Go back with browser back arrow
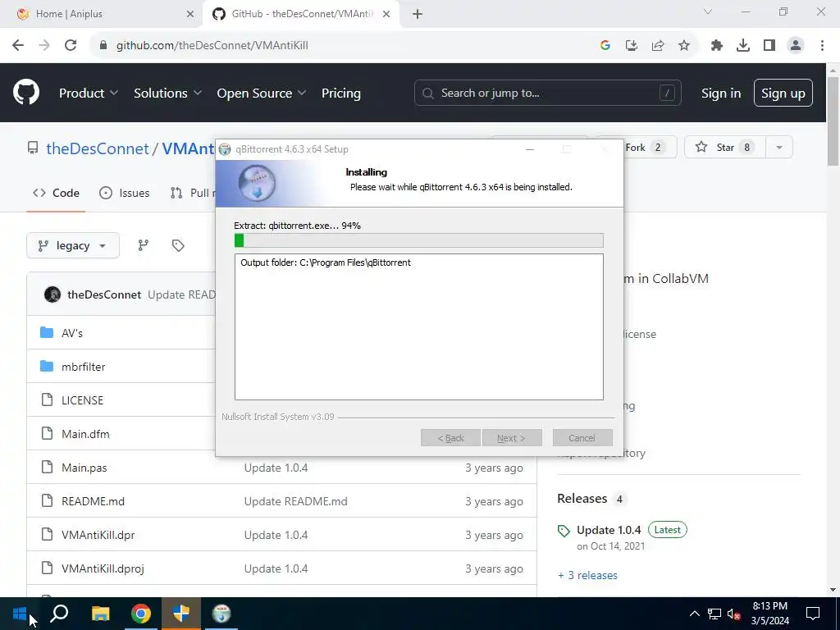The image size is (840, 630). [18, 46]
